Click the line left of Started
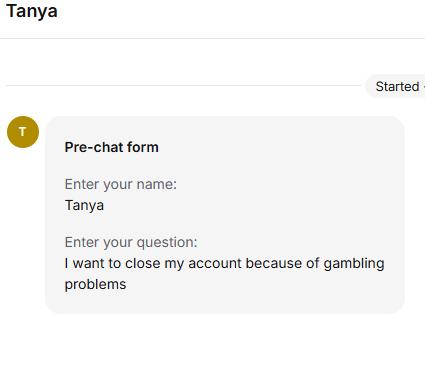This screenshot has height=371, width=425. pos(183,86)
